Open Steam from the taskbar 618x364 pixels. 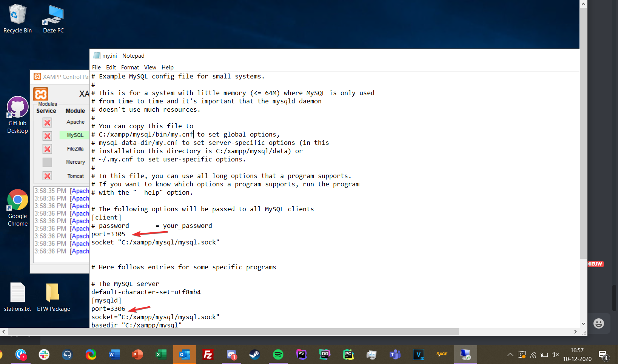(x=254, y=355)
